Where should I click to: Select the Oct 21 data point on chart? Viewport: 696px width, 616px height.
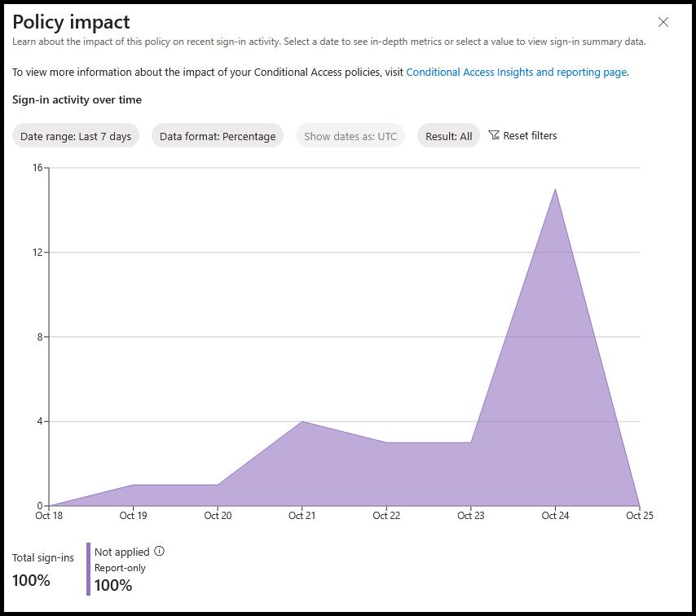click(302, 421)
